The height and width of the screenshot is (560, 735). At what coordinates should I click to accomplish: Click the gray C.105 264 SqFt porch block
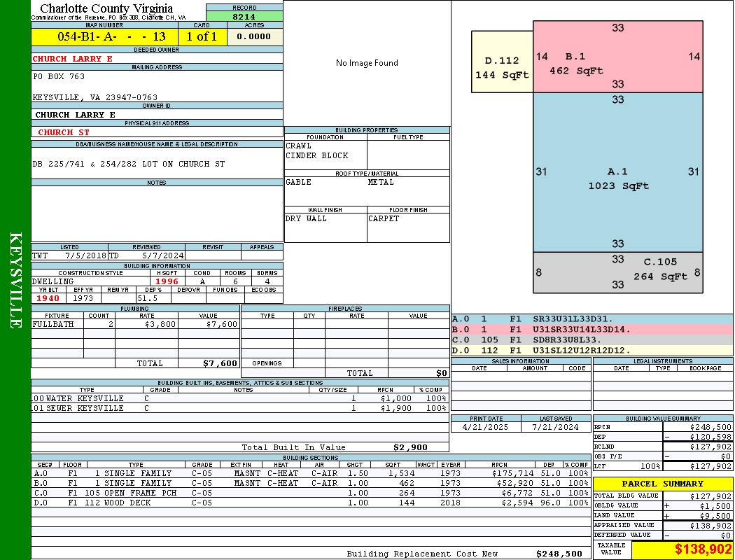(617, 271)
